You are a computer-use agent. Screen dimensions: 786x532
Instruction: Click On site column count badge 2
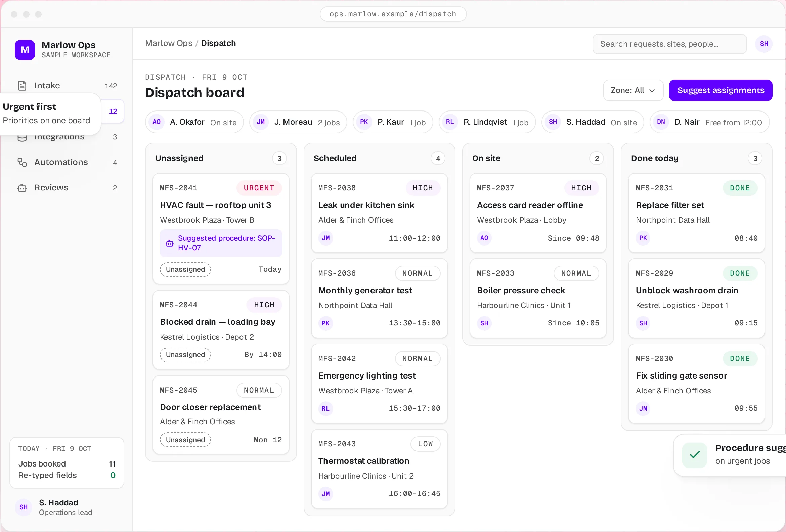(x=597, y=158)
